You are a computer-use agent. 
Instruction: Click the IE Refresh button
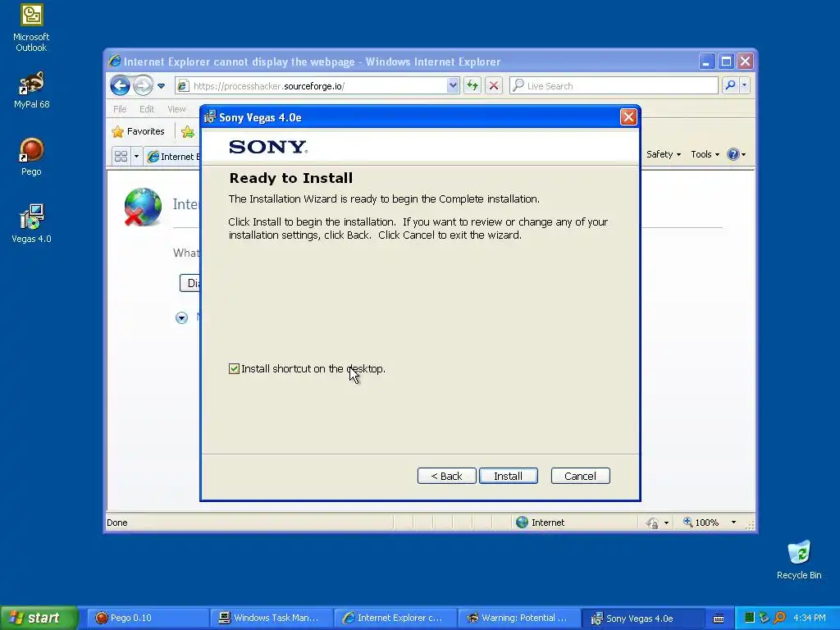tap(472, 85)
